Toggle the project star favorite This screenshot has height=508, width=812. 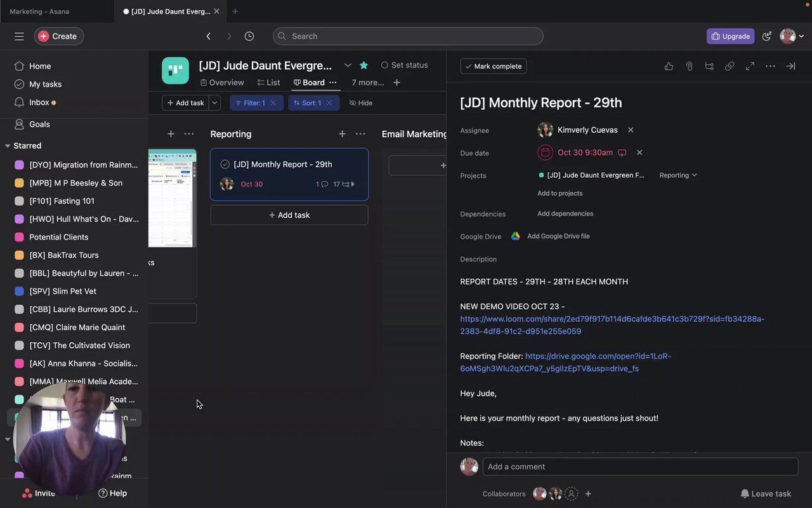click(363, 65)
